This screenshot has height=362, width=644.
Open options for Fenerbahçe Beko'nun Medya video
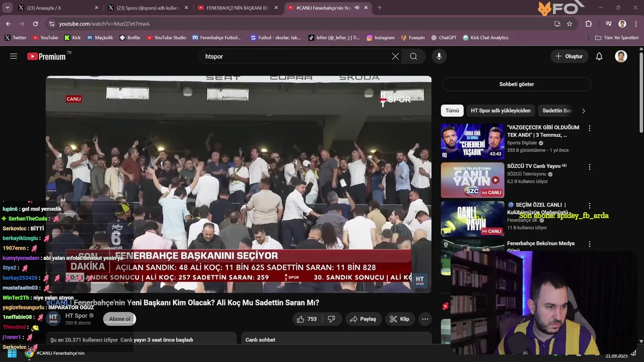point(590,244)
